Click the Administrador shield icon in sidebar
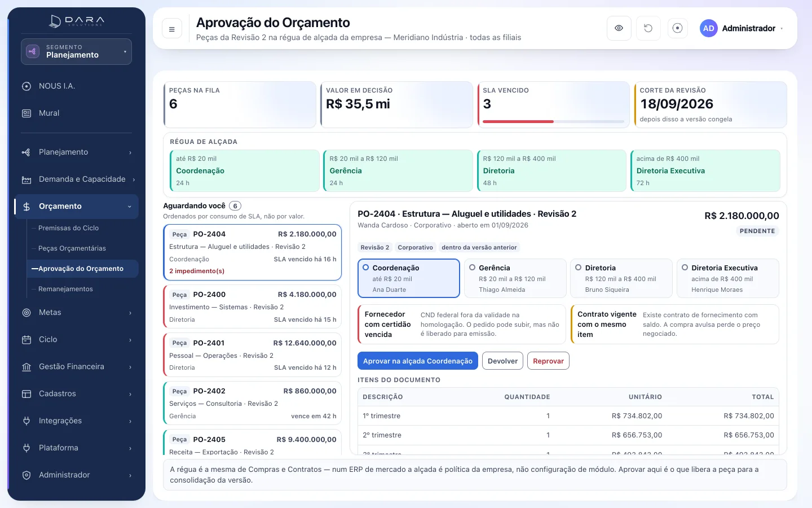This screenshot has height=508, width=812. tap(26, 475)
